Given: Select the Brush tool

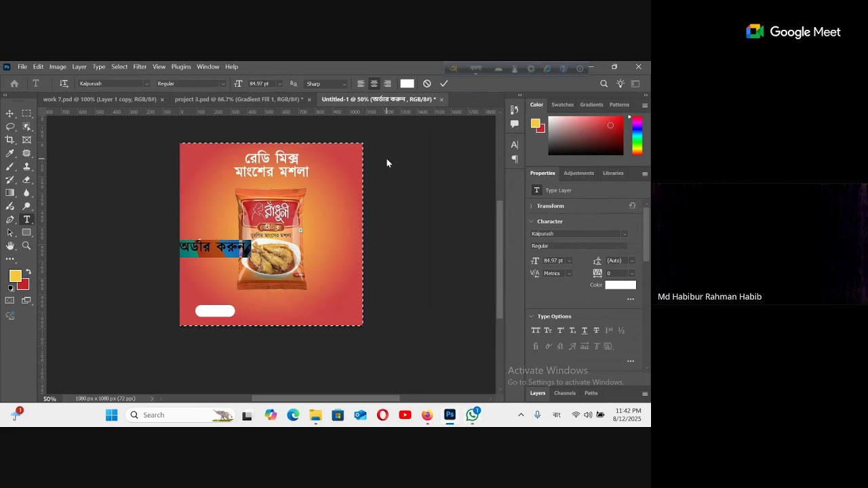Looking at the screenshot, I should (x=10, y=166).
